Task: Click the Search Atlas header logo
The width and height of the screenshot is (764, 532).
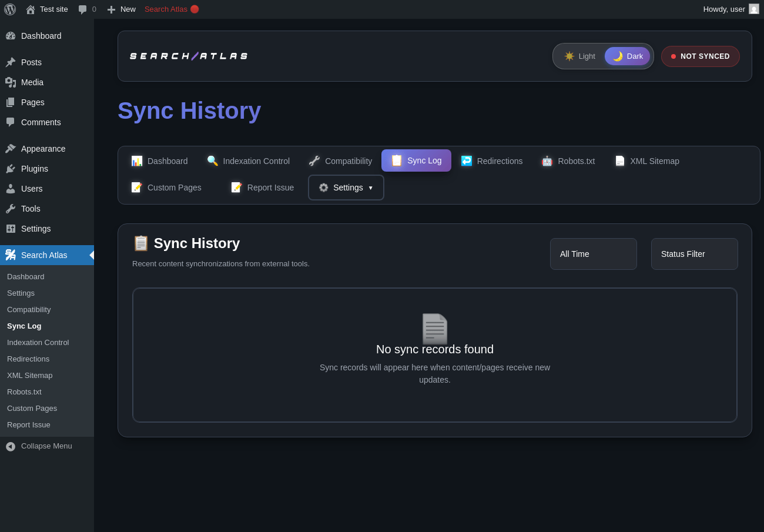Action: pos(189,56)
